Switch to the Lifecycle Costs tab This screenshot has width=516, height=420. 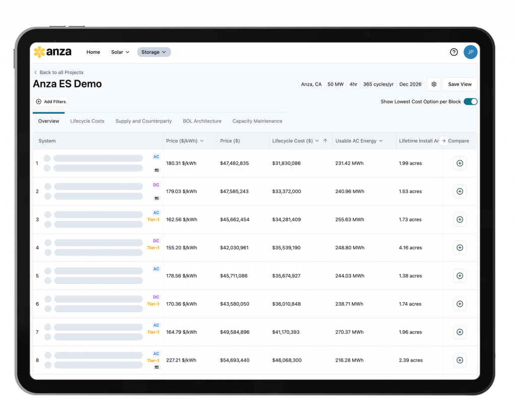pos(87,121)
